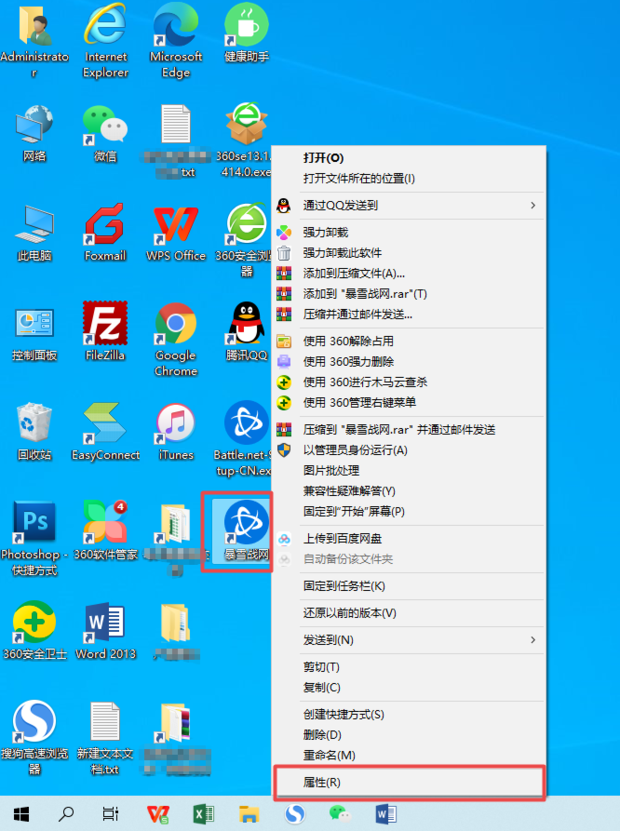Launch Google Chrome desktop shortcut
The width and height of the screenshot is (620, 831).
(175, 323)
